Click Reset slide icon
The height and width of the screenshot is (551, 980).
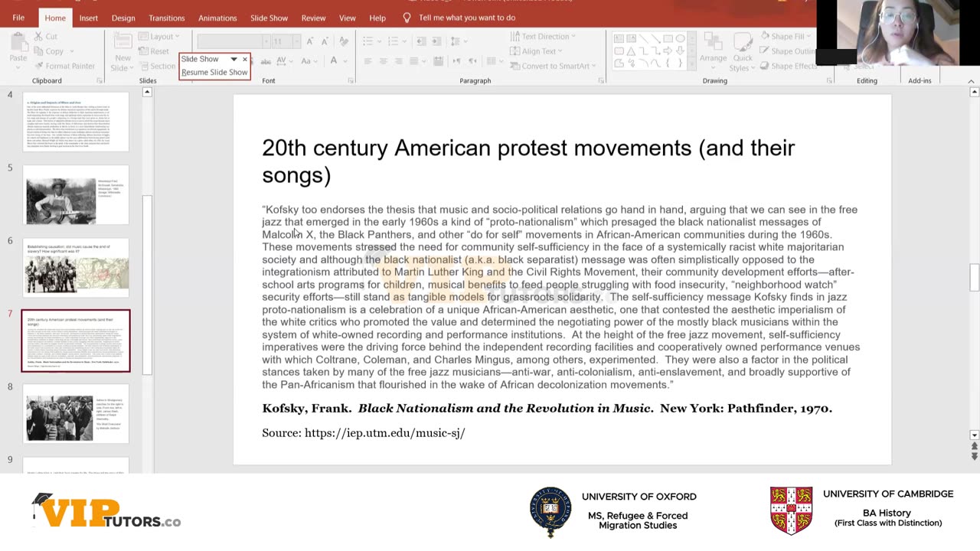tap(143, 51)
